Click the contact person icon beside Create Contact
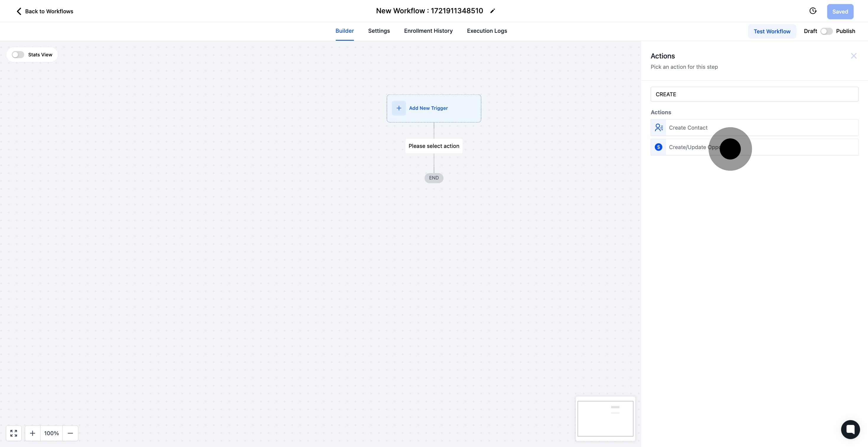Screen dimensions: 868x447 coord(658,127)
